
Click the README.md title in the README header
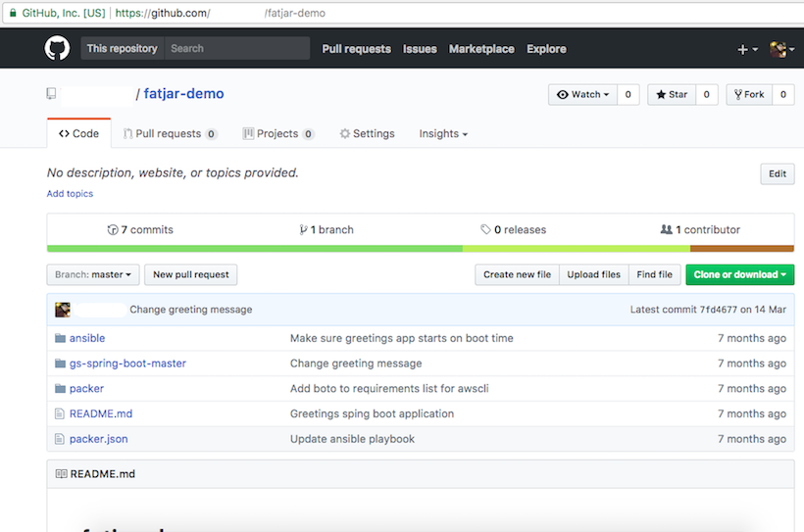pos(103,474)
